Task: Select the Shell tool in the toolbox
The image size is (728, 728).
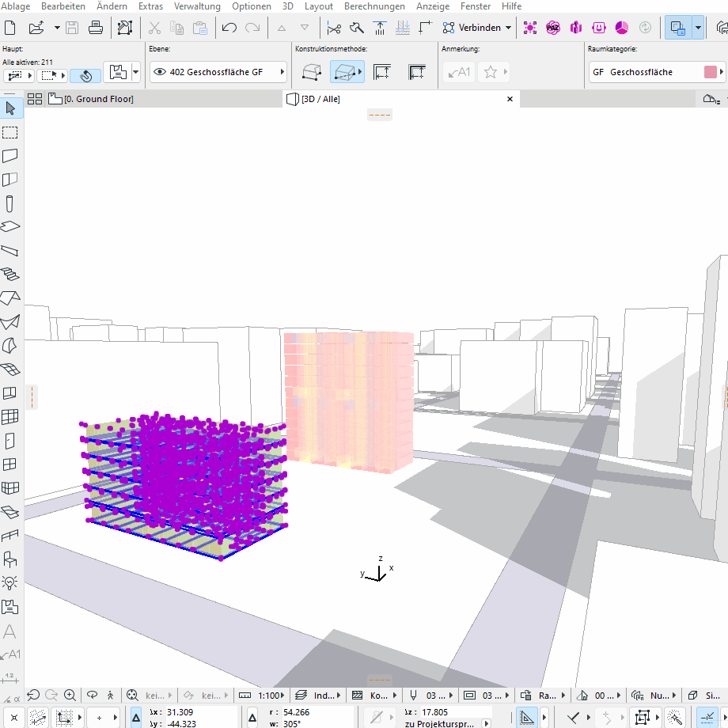Action: click(x=10, y=322)
